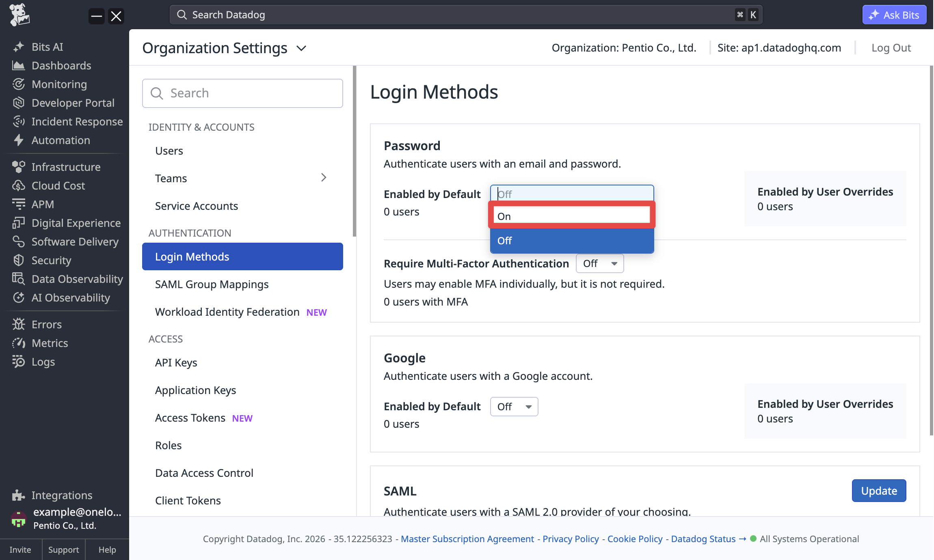The image size is (934, 560).
Task: Open Require Multi-Factor Authentication dropdown
Action: point(600,263)
